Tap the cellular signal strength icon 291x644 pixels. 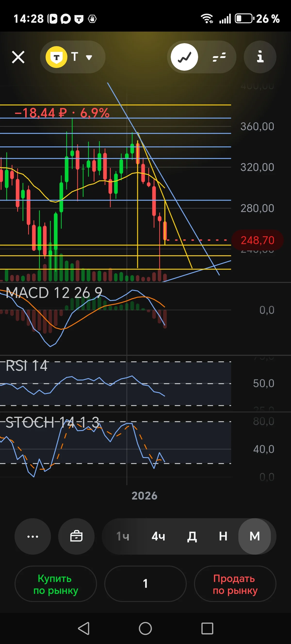(x=225, y=18)
